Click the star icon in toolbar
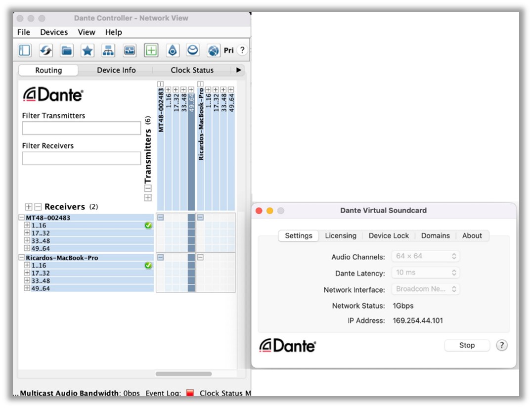 click(88, 50)
